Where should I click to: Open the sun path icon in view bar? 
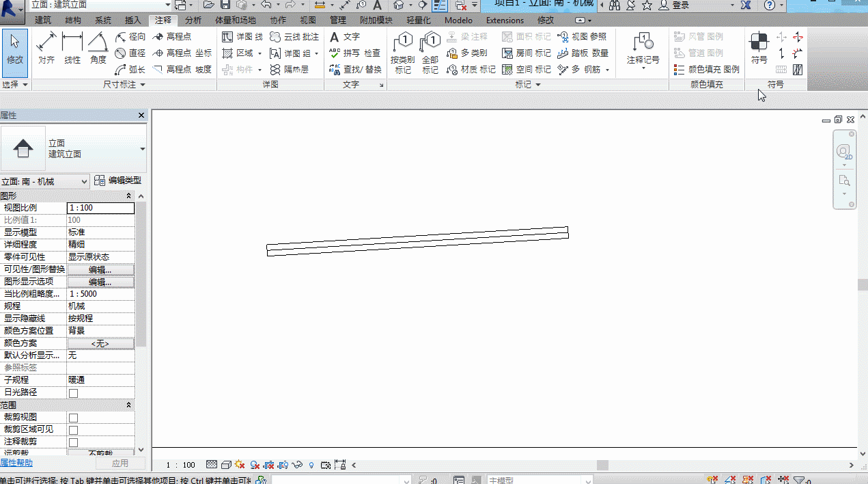(x=240, y=465)
